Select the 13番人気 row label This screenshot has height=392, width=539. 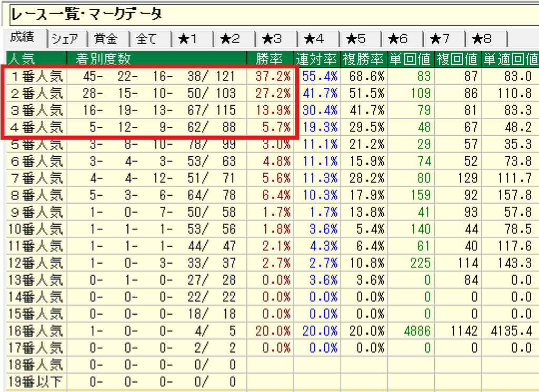(37, 280)
